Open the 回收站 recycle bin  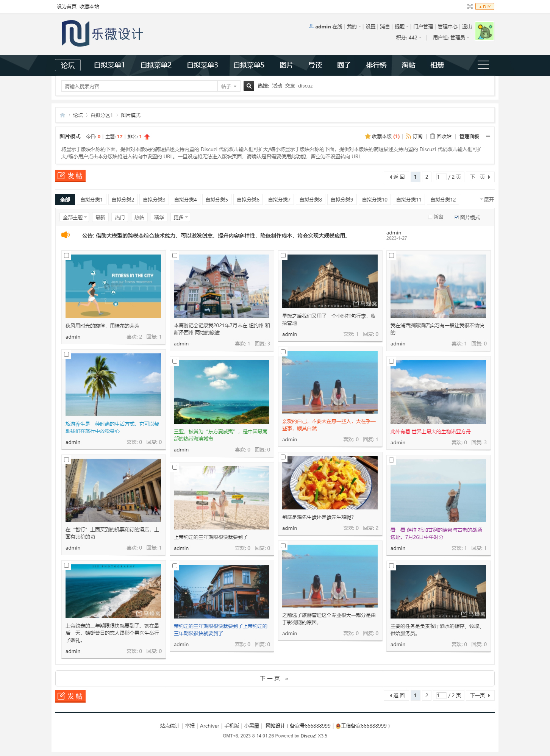pyautogui.click(x=441, y=136)
